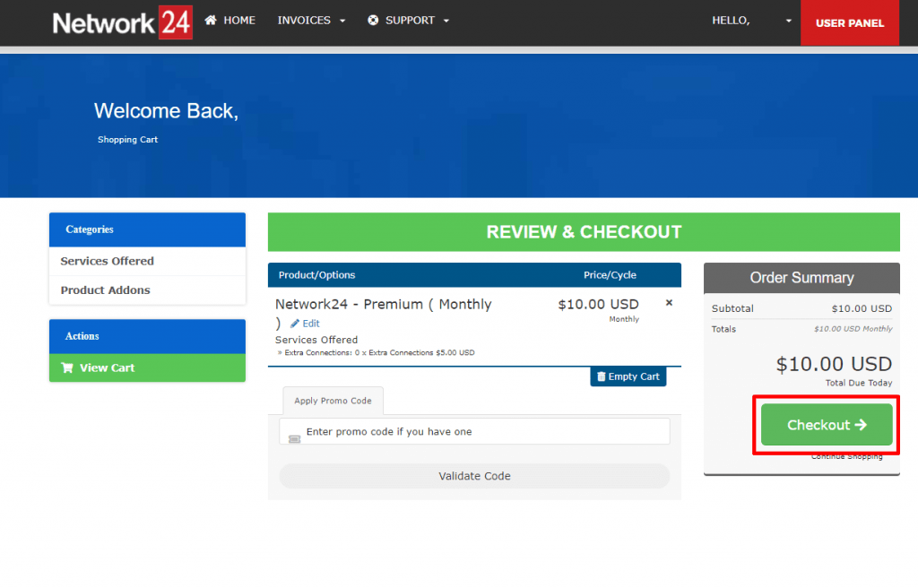This screenshot has height=588, width=918.
Task: Click the home icon in navbar
Action: pyautogui.click(x=211, y=20)
